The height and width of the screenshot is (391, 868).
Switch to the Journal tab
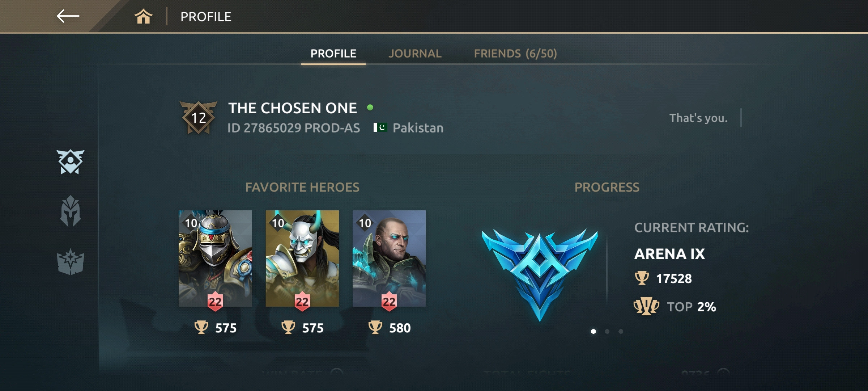point(415,54)
